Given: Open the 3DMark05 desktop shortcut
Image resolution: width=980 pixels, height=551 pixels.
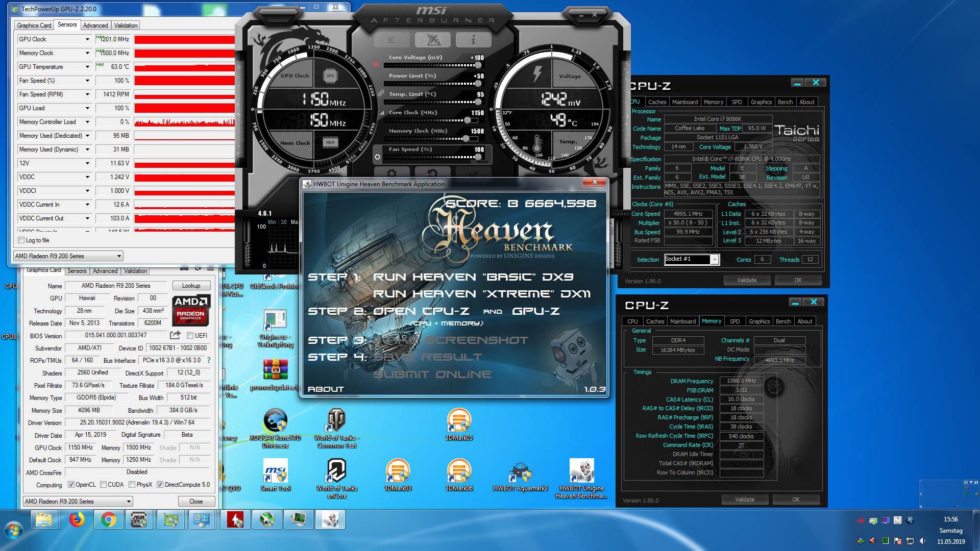Looking at the screenshot, I should [x=459, y=425].
